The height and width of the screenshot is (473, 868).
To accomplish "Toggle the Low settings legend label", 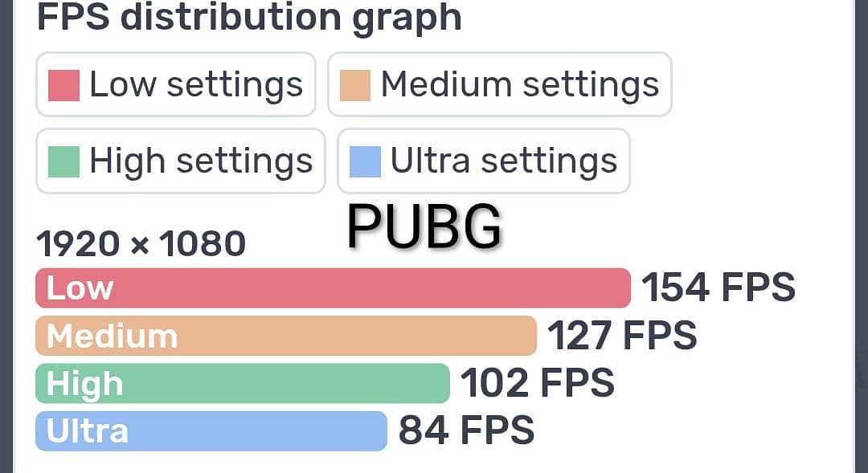I will 195,85.
